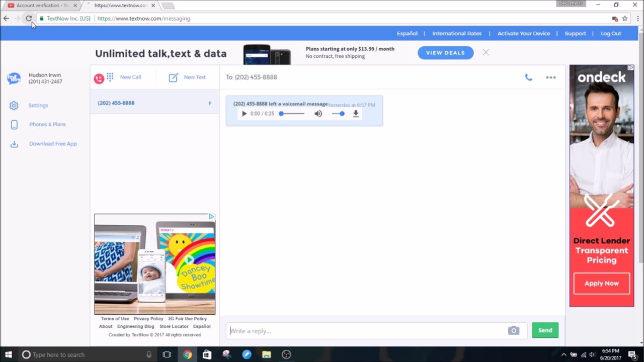The height and width of the screenshot is (362, 644).
Task: Open the Store Locator link
Action: coord(174,326)
